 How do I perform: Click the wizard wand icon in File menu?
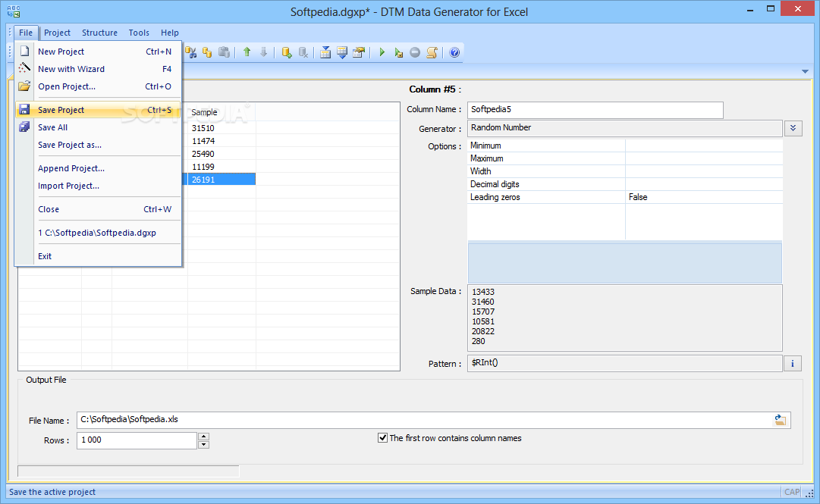24,68
